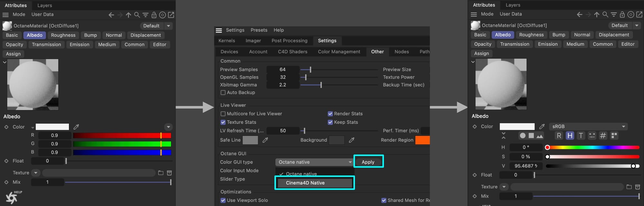644x206 pixels.
Task: Click back arrow in left Attributes panel
Action: point(111,15)
